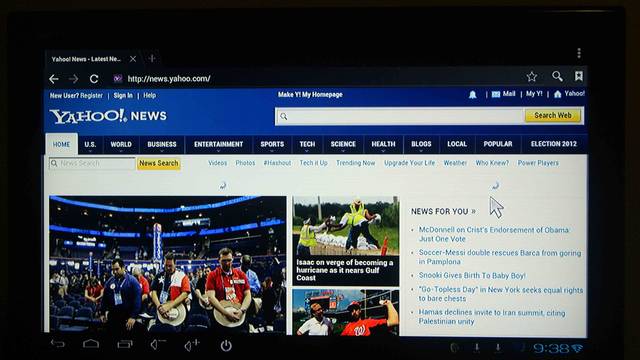Open the 9:38 clock status area
The image size is (640, 360).
pos(558,349)
